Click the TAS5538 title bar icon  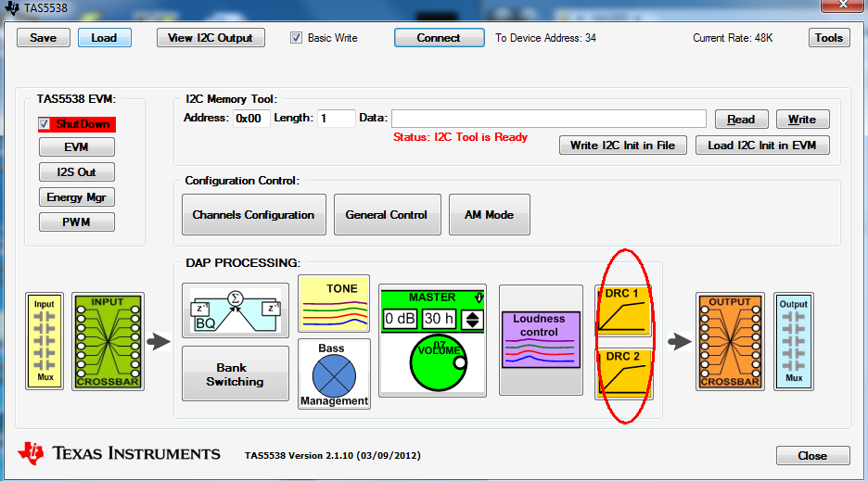[x=11, y=7]
